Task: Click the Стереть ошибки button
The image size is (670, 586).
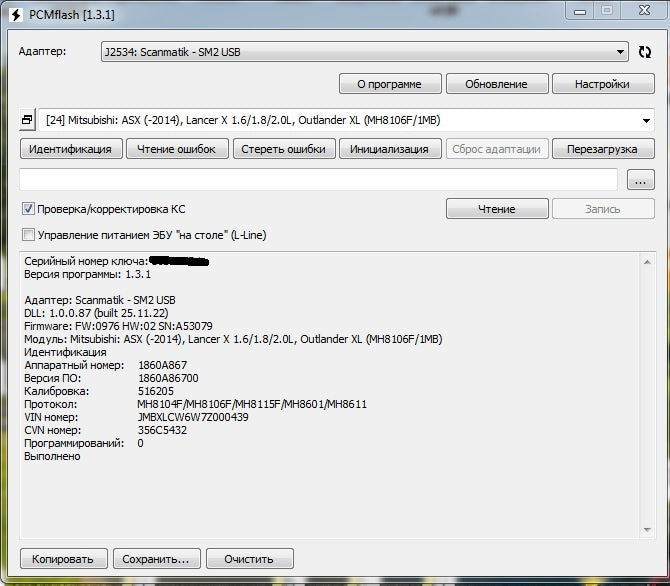Action: (284, 149)
